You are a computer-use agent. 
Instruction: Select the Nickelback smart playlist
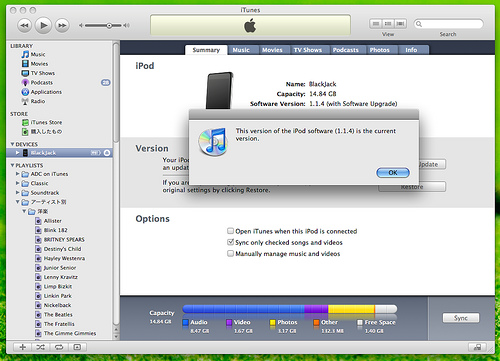coord(53,305)
